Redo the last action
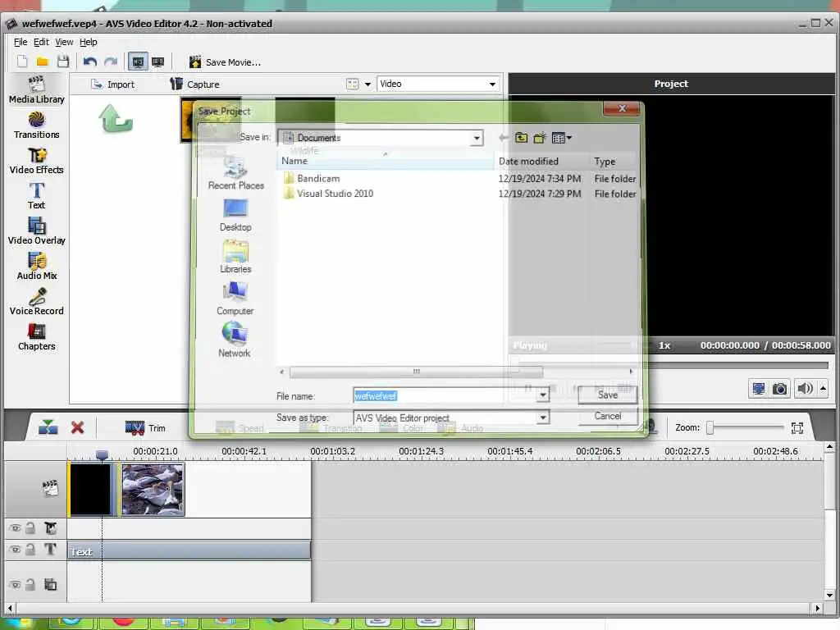Screen dimensions: 840x630 point(111,62)
